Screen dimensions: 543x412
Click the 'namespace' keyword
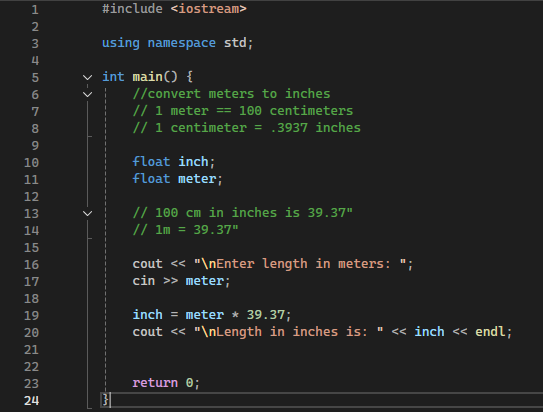[181, 43]
